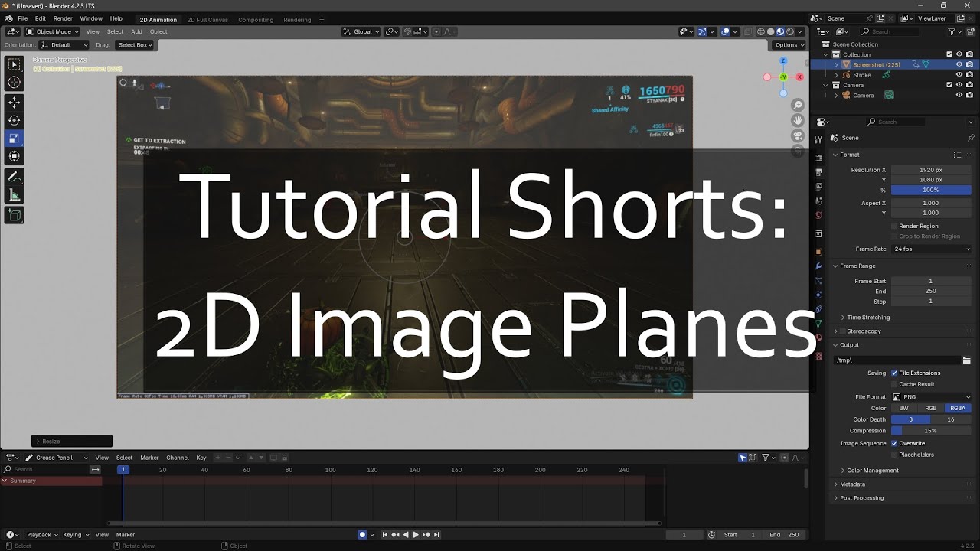
Task: Enable the Cache Result checkbox
Action: click(x=894, y=384)
